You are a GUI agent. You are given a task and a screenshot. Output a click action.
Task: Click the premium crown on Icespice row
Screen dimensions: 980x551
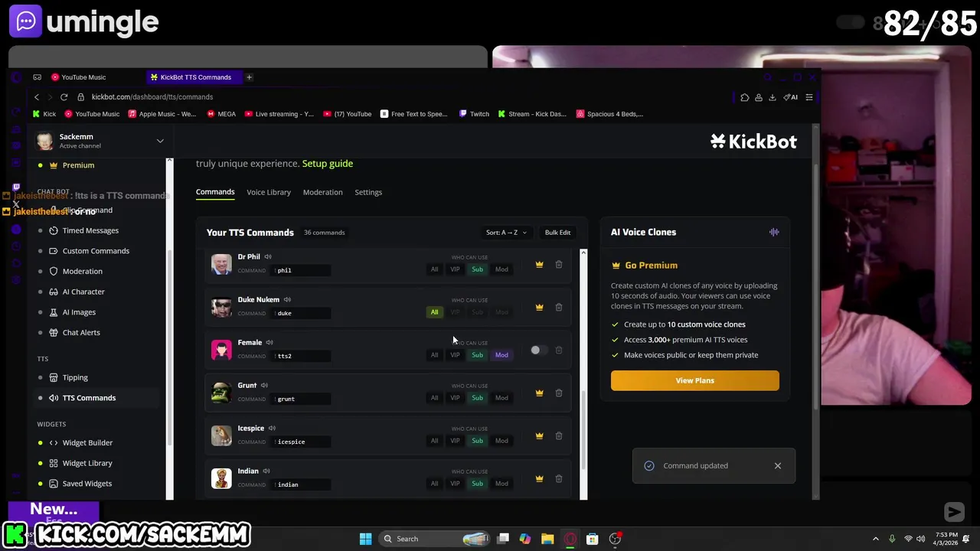point(539,435)
